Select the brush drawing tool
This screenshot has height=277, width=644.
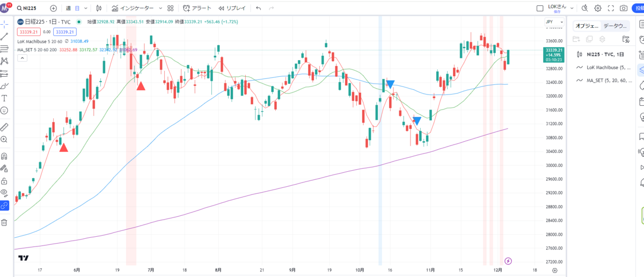click(x=4, y=86)
